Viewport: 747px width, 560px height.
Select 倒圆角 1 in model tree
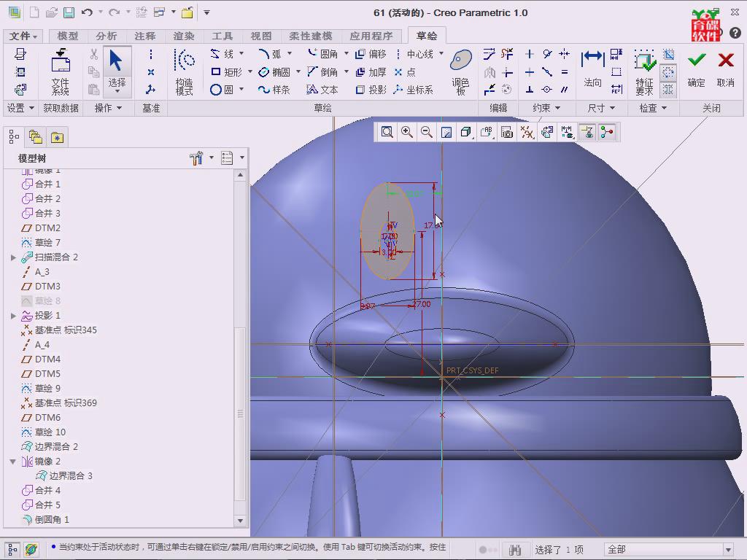(x=45, y=519)
